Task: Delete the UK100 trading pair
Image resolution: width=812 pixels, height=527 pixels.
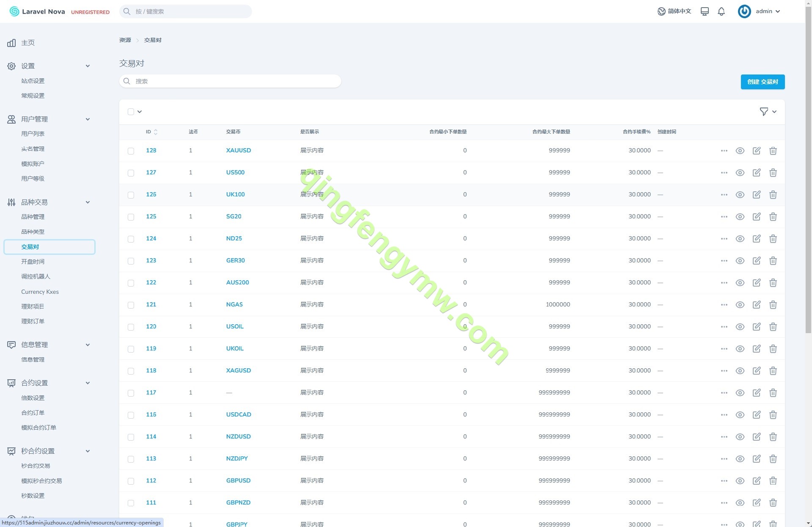Action: 773,195
